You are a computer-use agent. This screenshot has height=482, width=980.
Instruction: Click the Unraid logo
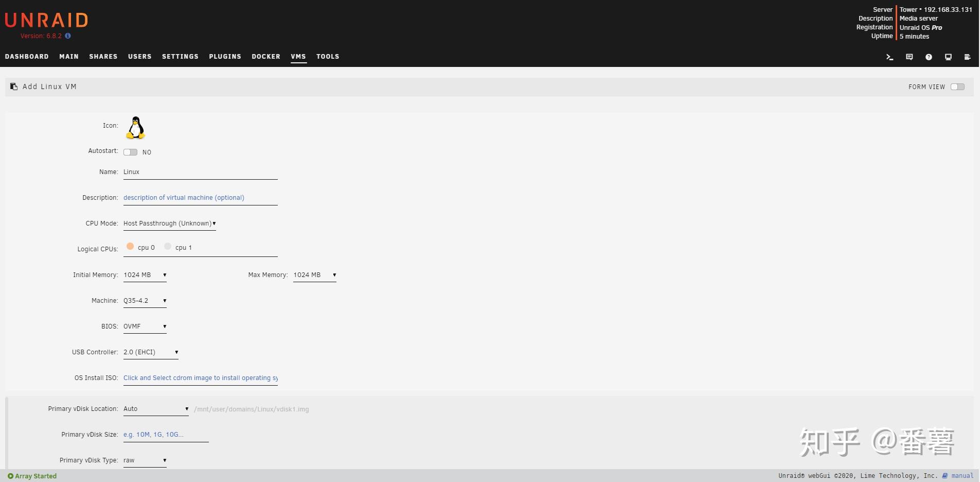coord(46,20)
